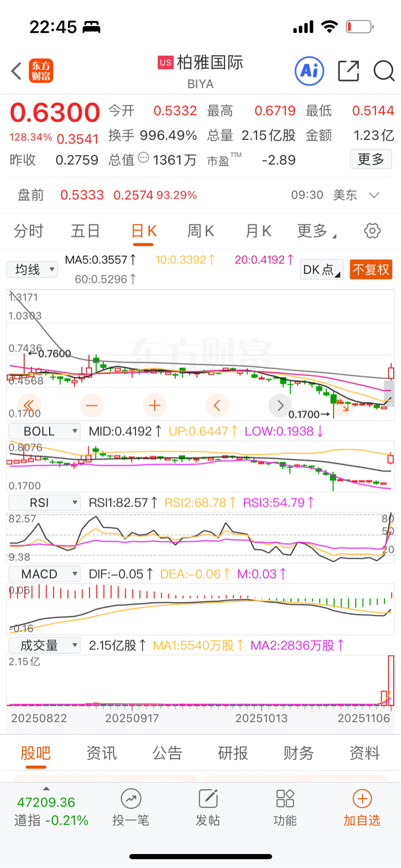Image resolution: width=401 pixels, height=868 pixels.
Task: Expand the 道指 index ticker arrow
Action: (x=46, y=788)
